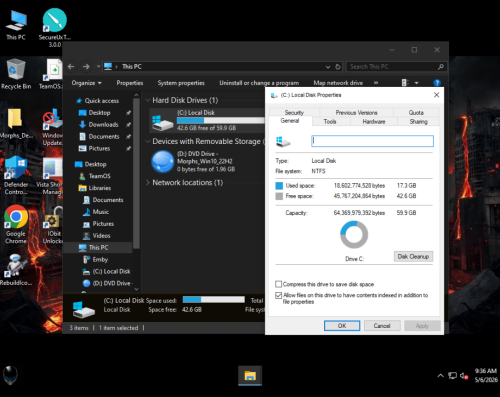Click the change view icon in Explorer

(x=405, y=83)
